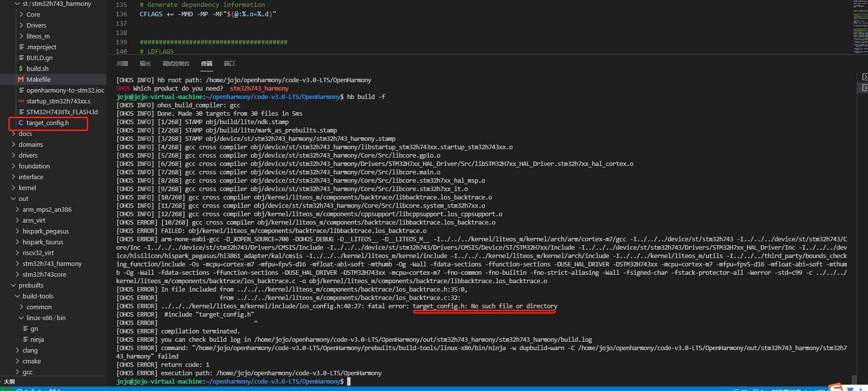Click the hispark_taurus folder row
Viewport: 868px width, 391px height.
pyautogui.click(x=53, y=242)
